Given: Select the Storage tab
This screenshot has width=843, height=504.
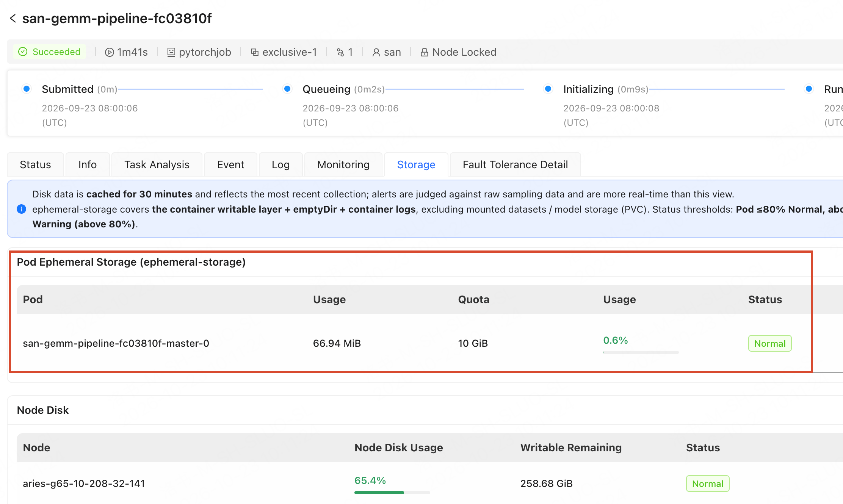Looking at the screenshot, I should [x=416, y=164].
